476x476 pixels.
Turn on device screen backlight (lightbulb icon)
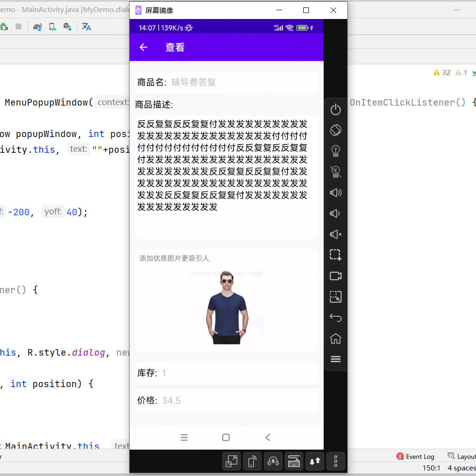[x=335, y=151]
